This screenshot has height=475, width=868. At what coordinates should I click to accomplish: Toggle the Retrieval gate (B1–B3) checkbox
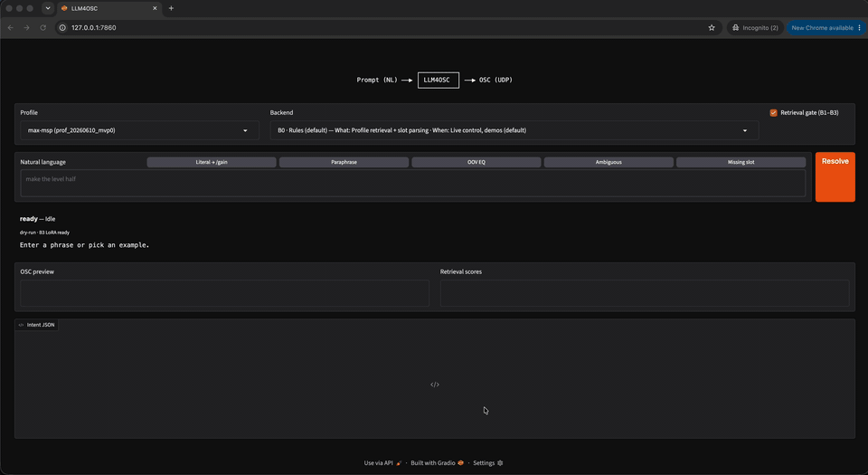pyautogui.click(x=773, y=113)
